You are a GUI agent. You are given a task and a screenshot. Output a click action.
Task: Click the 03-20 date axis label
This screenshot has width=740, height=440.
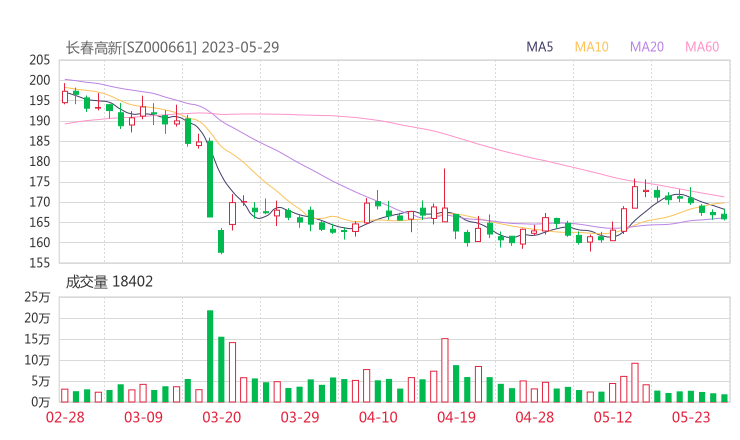(x=222, y=417)
